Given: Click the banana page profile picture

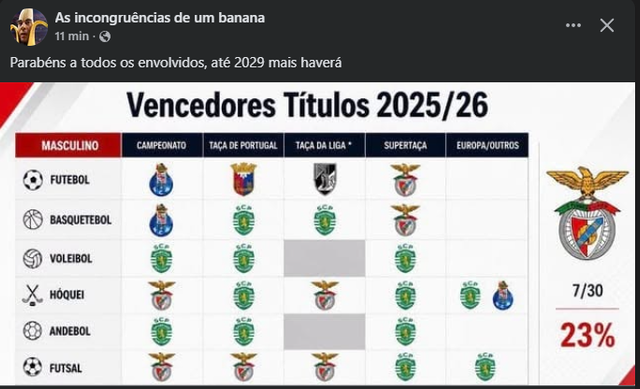Looking at the screenshot, I should pyautogui.click(x=29, y=27).
